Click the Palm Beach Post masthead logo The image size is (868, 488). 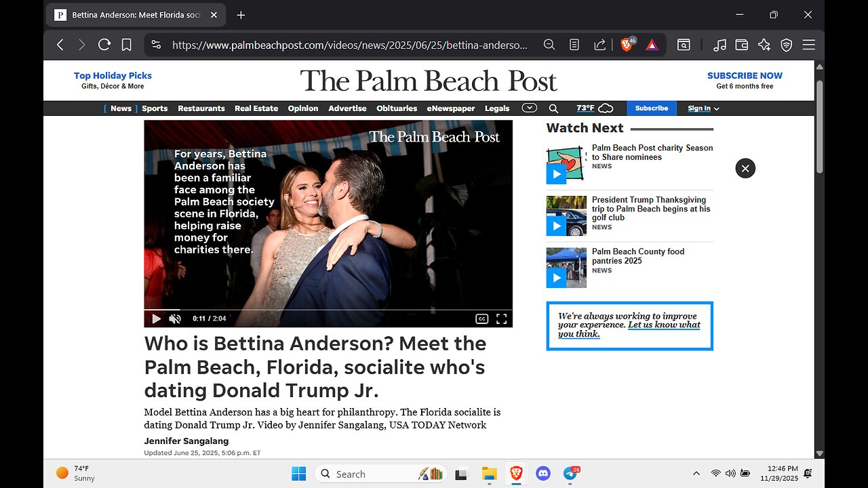(429, 81)
